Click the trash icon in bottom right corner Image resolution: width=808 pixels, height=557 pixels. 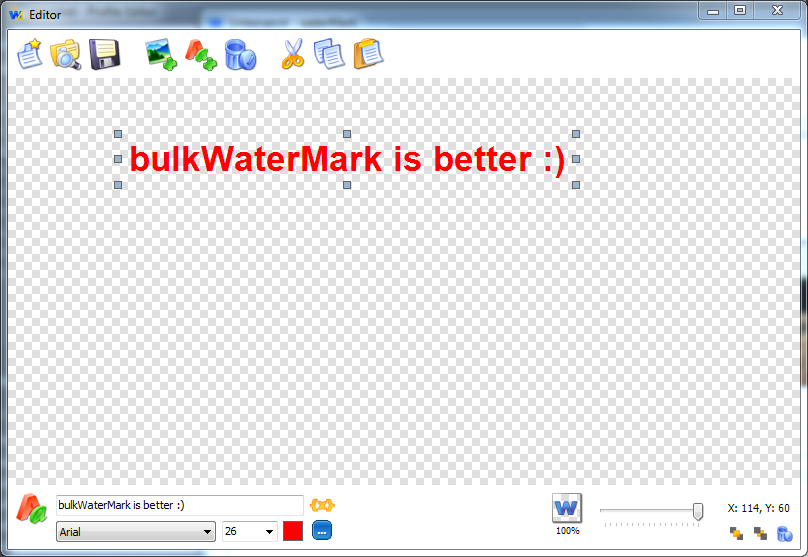785,534
